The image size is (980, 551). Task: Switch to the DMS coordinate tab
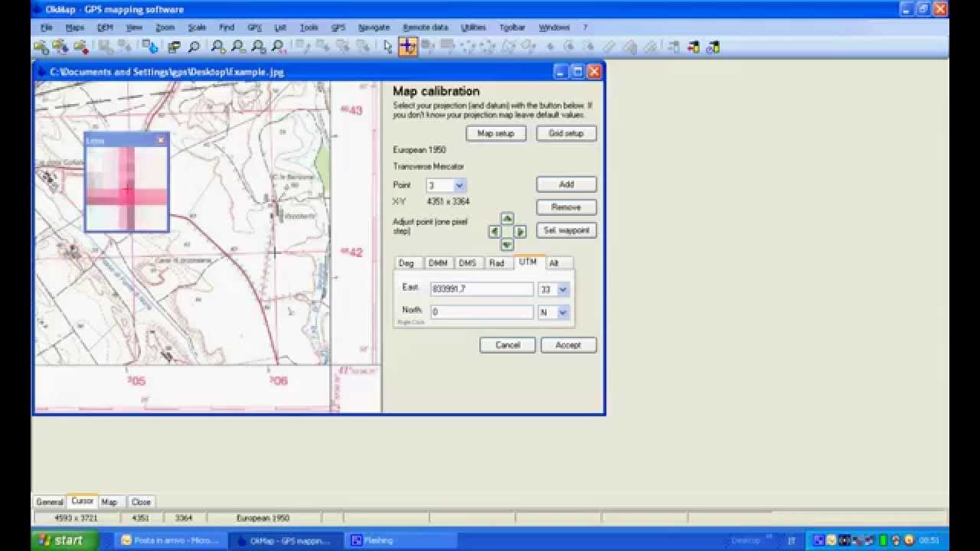click(467, 262)
